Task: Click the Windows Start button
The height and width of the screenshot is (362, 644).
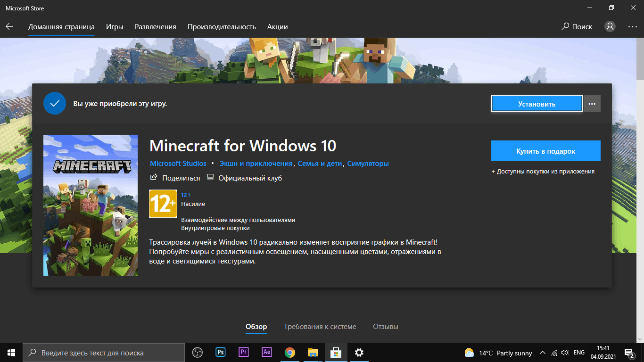Action: pyautogui.click(x=11, y=353)
